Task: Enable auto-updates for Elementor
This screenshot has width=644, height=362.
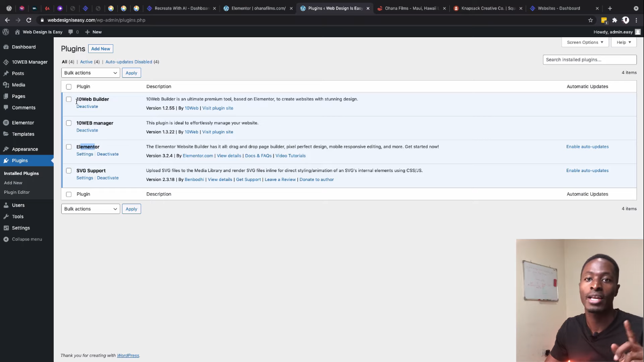Action: click(x=587, y=147)
